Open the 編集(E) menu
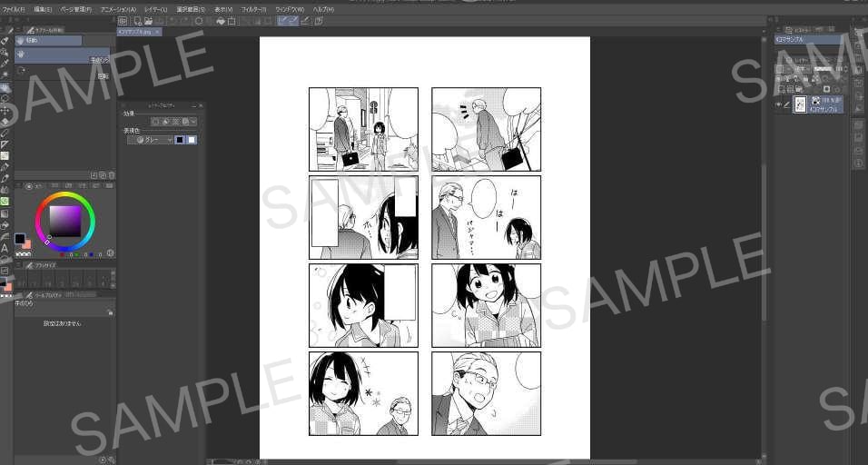Image resolution: width=868 pixels, height=465 pixels. coord(44,9)
